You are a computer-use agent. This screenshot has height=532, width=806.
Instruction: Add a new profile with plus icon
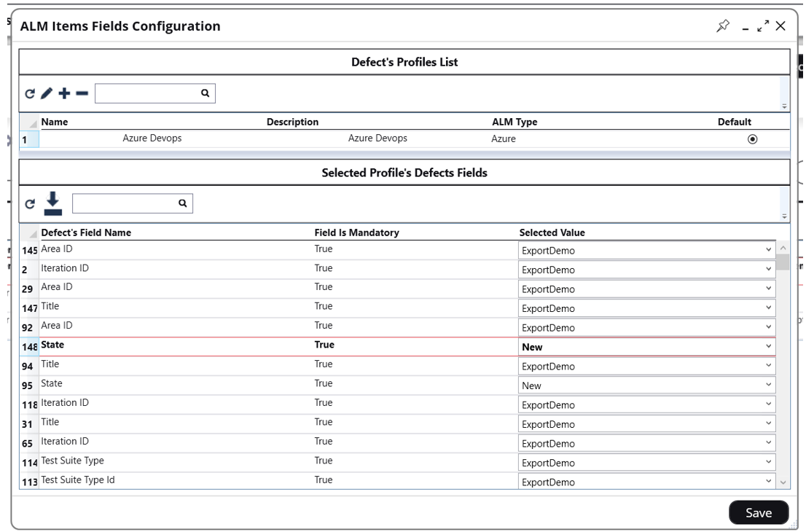[x=64, y=93]
